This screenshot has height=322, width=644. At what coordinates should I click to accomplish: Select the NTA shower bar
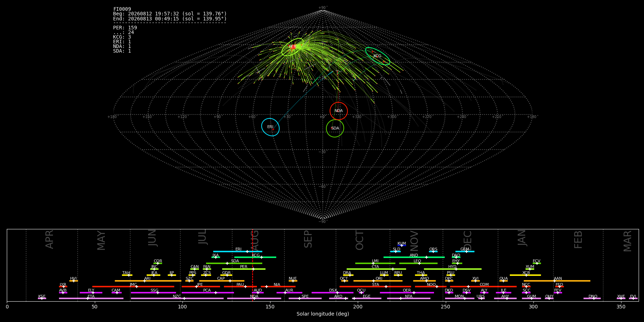point(409,298)
